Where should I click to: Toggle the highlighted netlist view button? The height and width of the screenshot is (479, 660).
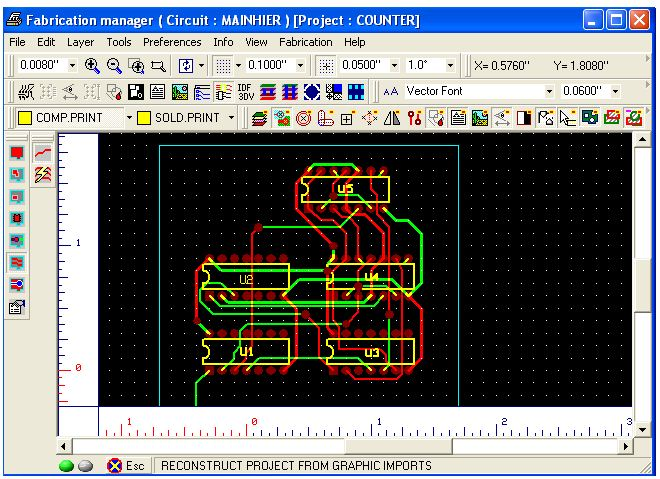[x=224, y=92]
